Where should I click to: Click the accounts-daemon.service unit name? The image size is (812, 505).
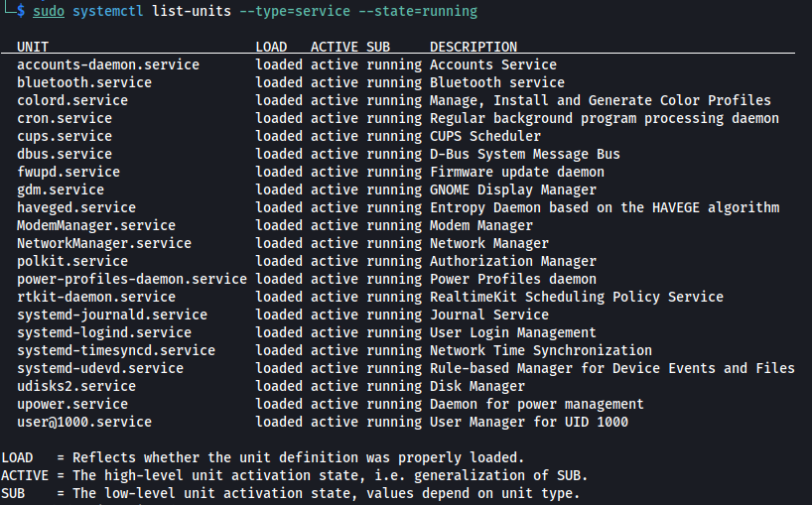point(108,64)
